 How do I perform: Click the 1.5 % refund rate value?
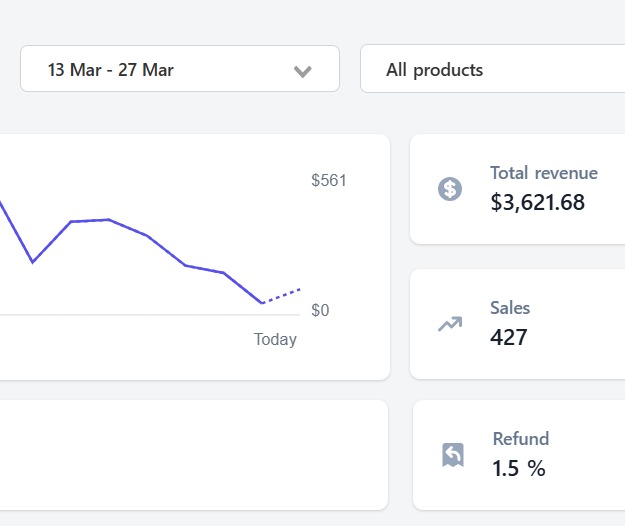[518, 468]
